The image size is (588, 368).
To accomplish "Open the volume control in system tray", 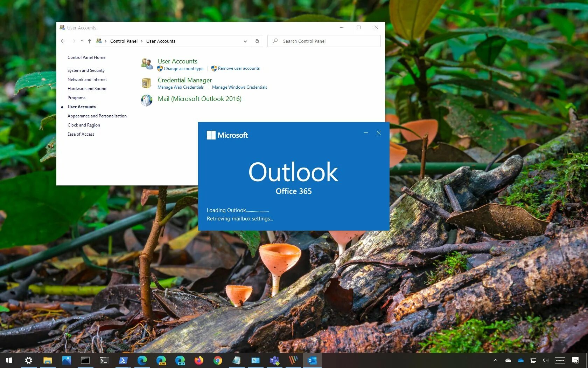I will 546,360.
